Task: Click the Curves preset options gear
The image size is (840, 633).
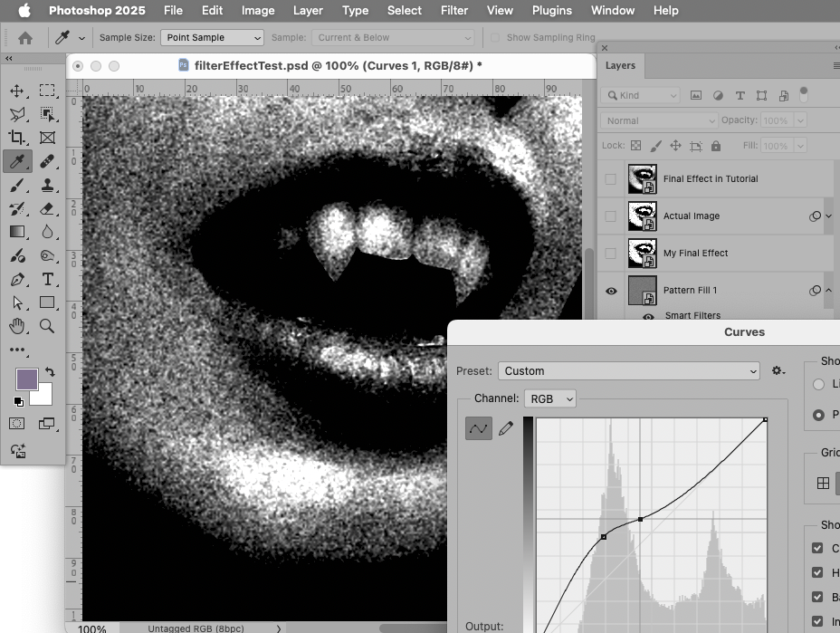Action: pyautogui.click(x=778, y=370)
